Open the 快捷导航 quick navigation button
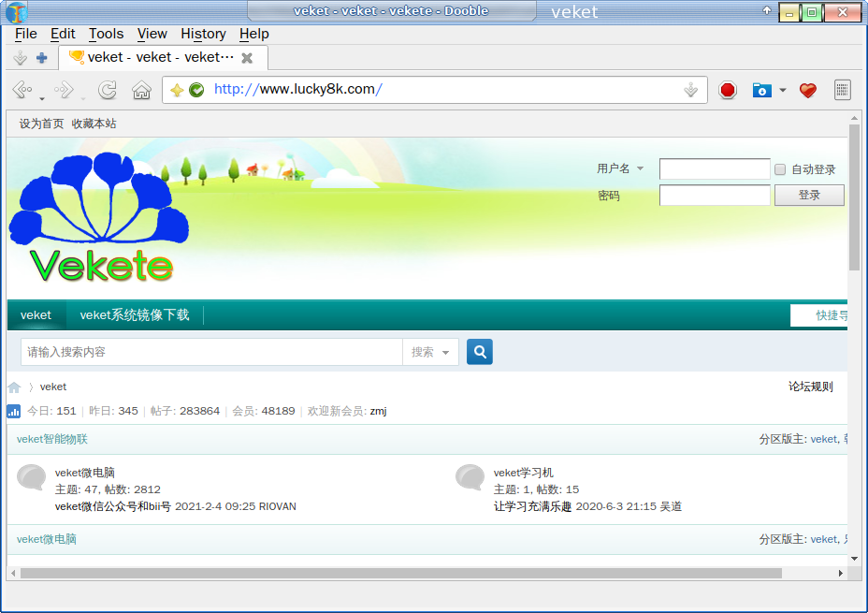This screenshot has width=868, height=613. (819, 315)
